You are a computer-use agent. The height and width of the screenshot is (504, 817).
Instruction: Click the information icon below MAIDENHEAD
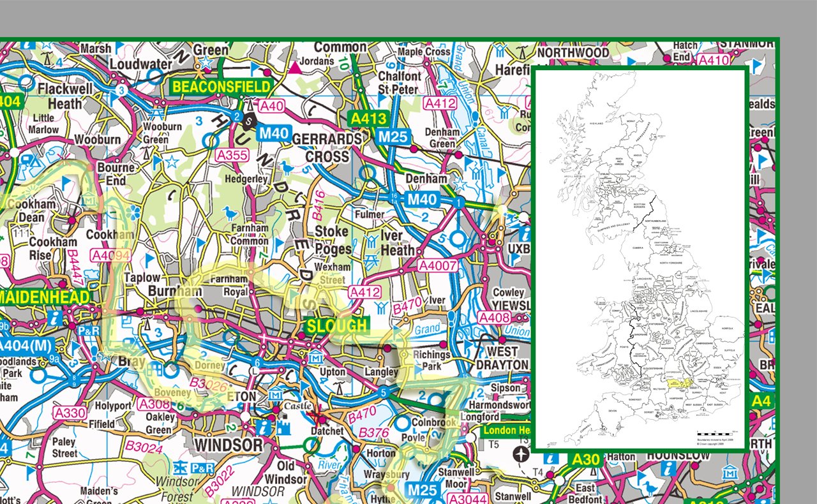coord(56,318)
